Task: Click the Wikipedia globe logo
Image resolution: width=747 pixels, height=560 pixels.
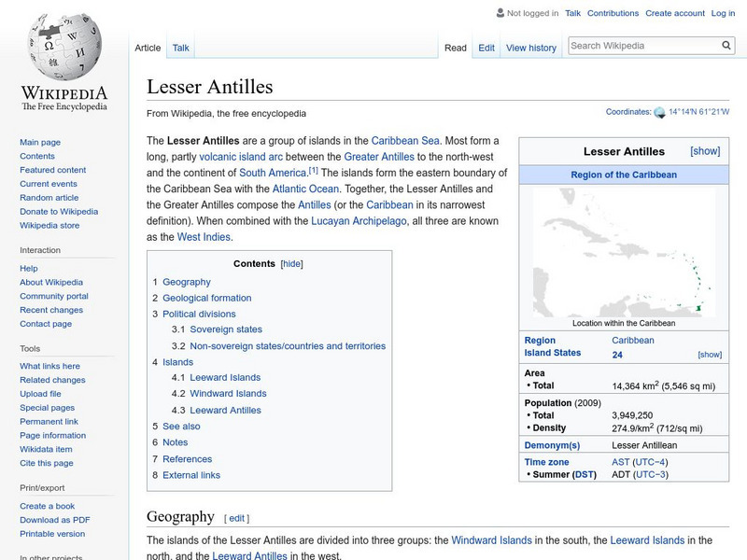Action: point(64,47)
